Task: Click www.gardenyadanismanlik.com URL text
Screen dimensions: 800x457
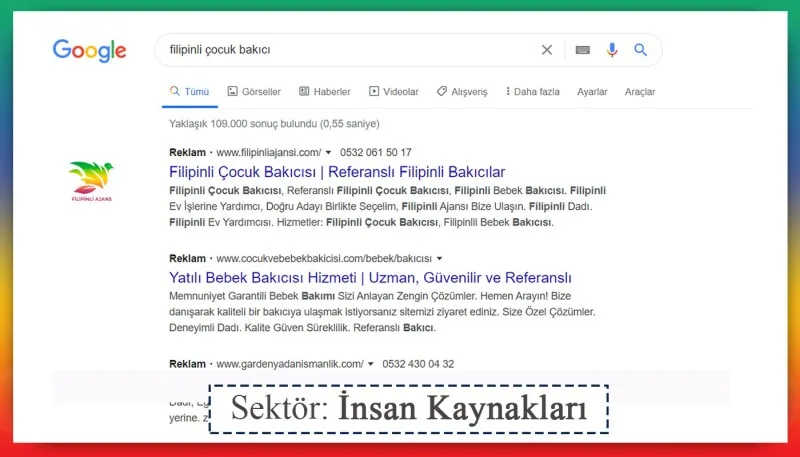Action: [x=290, y=364]
